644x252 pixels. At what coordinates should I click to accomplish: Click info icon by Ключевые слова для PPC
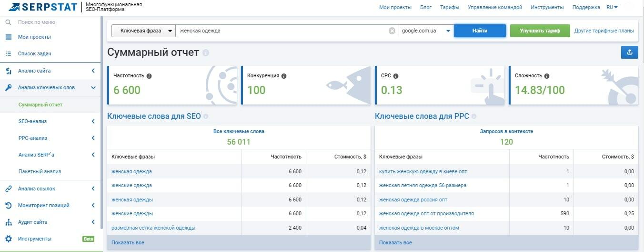click(474, 116)
